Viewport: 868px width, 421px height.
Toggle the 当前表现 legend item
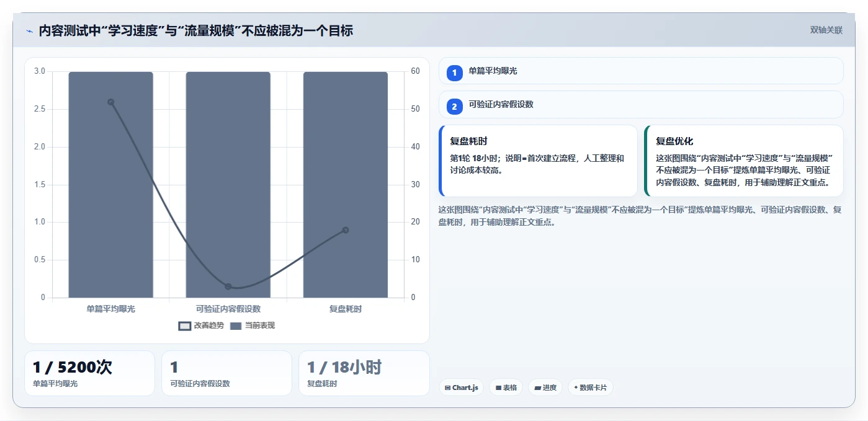click(x=253, y=326)
